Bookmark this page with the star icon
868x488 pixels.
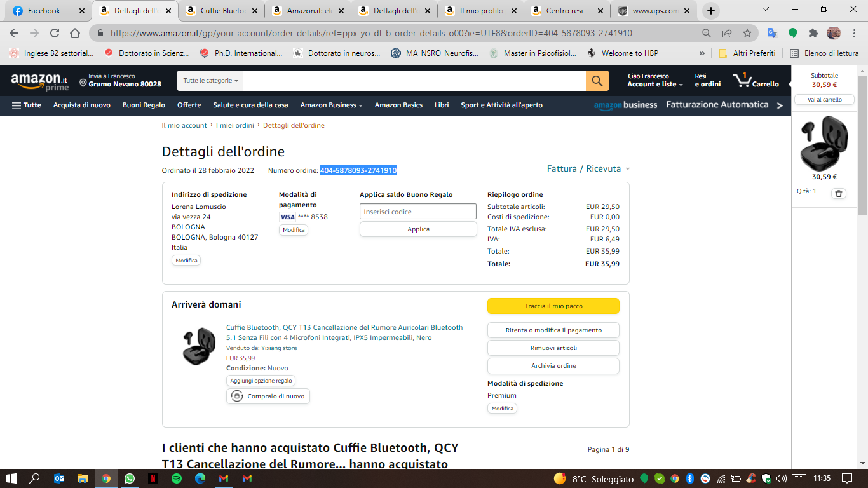coord(747,33)
